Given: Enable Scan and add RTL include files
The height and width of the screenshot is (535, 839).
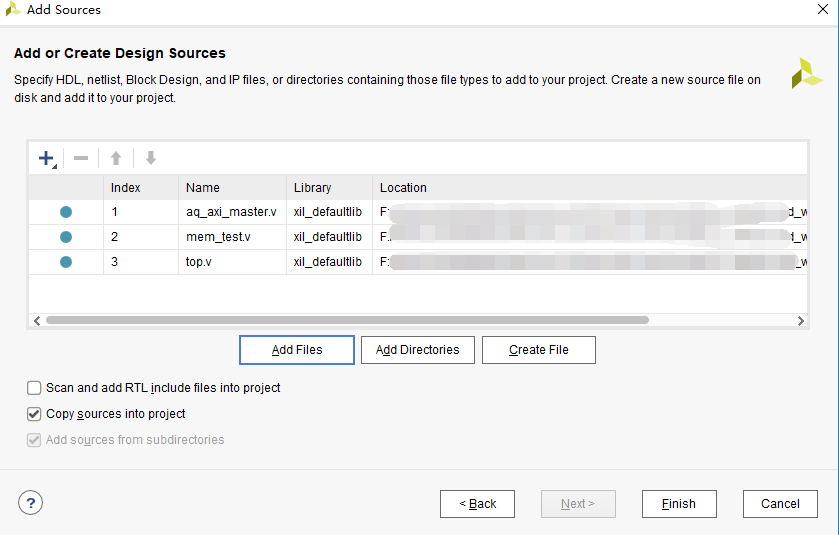Looking at the screenshot, I should [35, 388].
